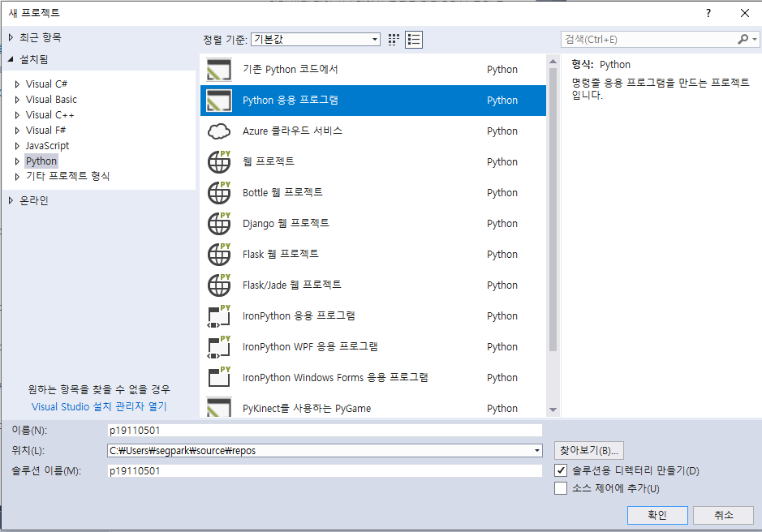762x532 pixels.
Task: Expand the JavaScript node
Action: coord(17,146)
